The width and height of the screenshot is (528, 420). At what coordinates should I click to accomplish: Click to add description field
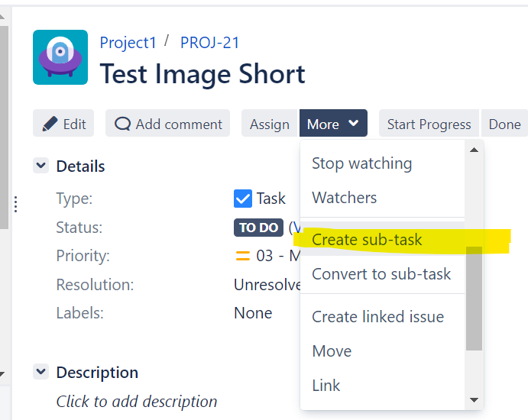(x=137, y=401)
